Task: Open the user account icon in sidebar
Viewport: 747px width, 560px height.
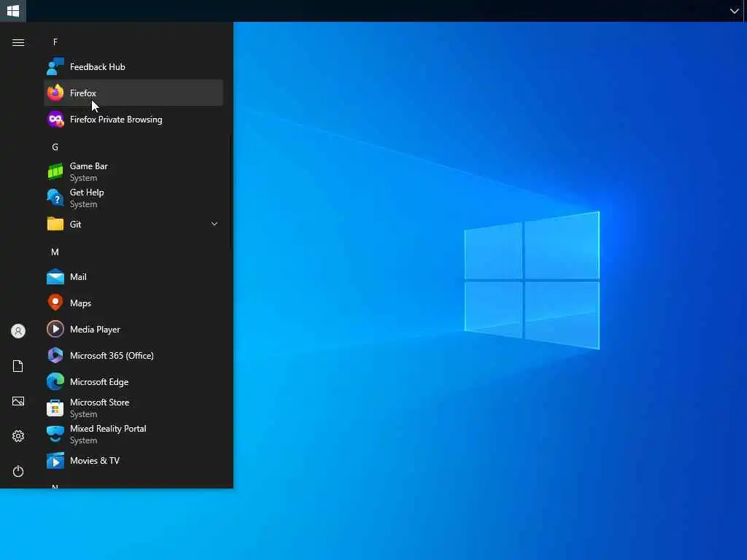Action: (18, 331)
